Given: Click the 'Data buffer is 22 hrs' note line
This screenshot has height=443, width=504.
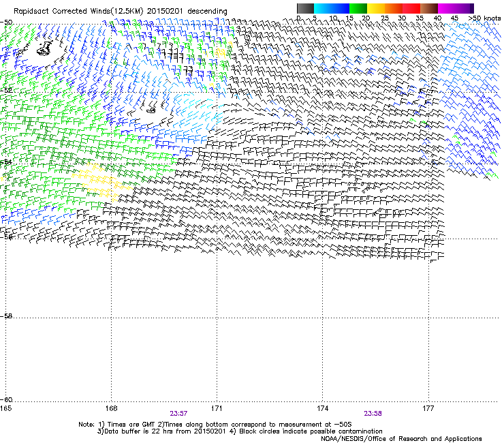Looking at the screenshot, I should click(x=240, y=431).
